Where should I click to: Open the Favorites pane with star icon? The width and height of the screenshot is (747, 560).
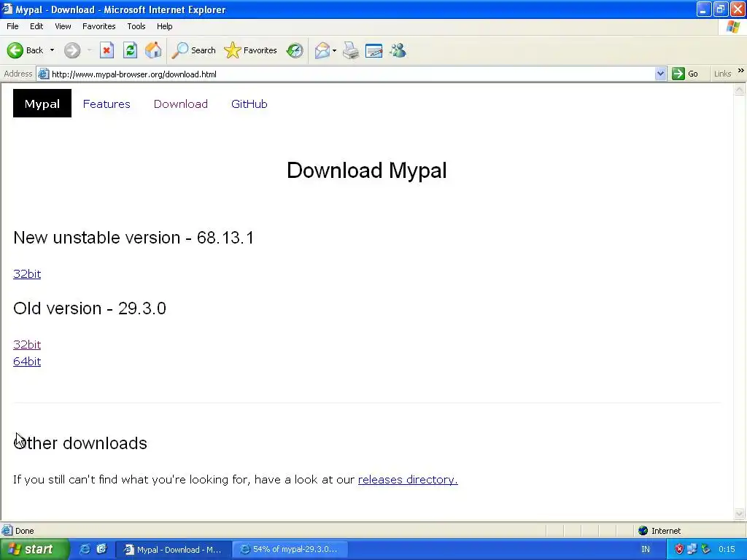point(251,50)
